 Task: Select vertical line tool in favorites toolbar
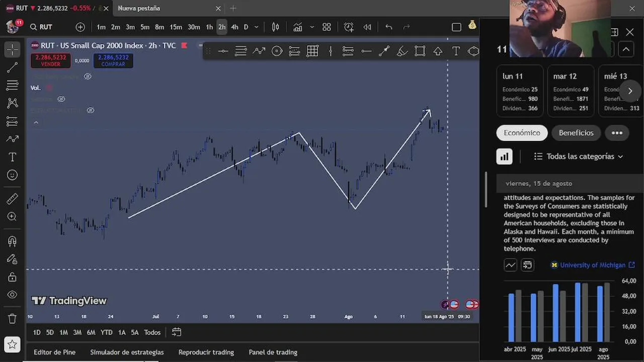331,51
